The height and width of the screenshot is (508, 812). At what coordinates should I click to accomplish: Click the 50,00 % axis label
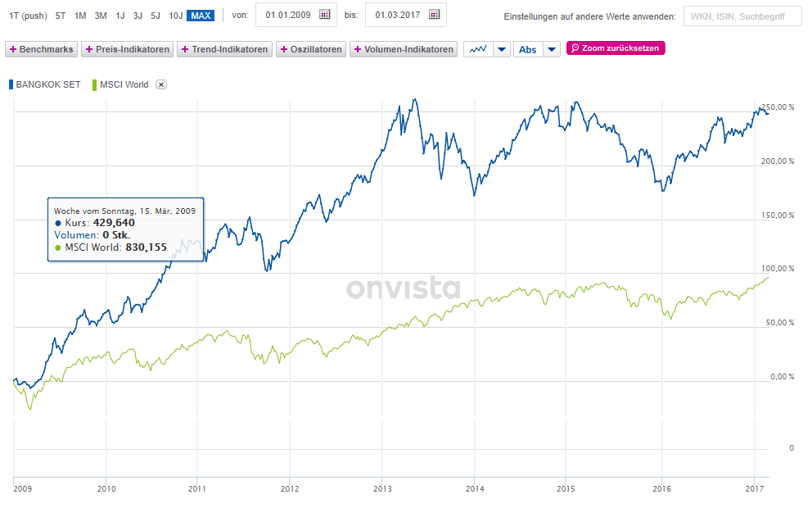pos(780,323)
